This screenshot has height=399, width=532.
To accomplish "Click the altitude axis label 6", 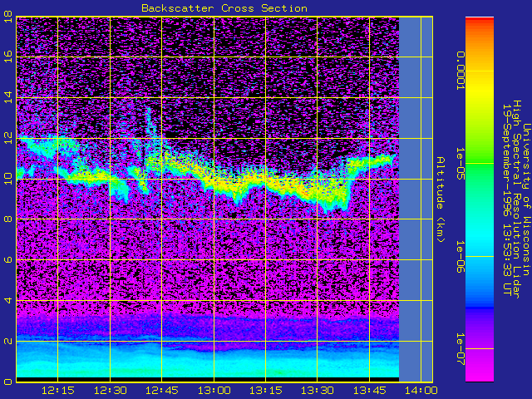I will coord(8,259).
